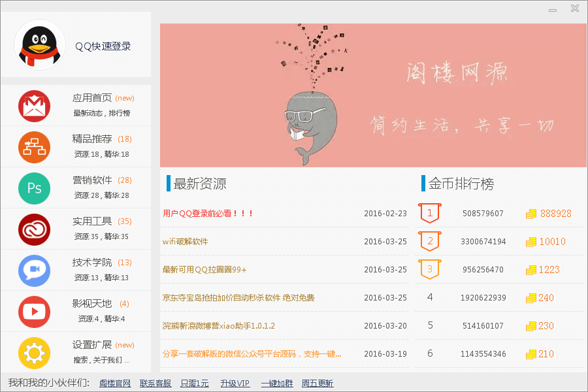Viewport: 588px width, 392px height.
Task: Open the 阁楼官网 link
Action: pyautogui.click(x=115, y=384)
